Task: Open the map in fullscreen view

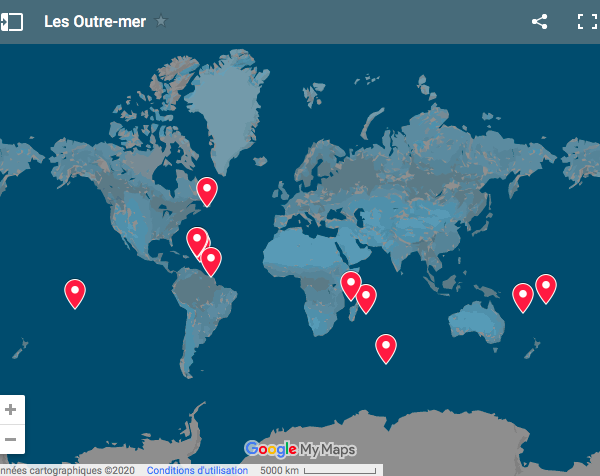Action: tap(587, 22)
